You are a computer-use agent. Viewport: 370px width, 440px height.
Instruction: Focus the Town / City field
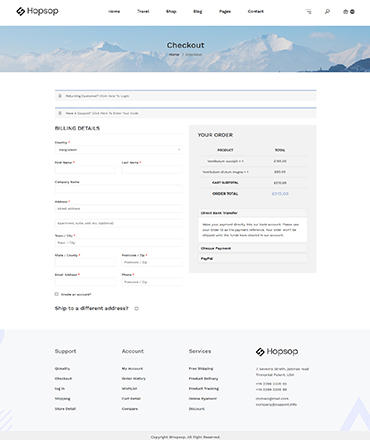119,243
